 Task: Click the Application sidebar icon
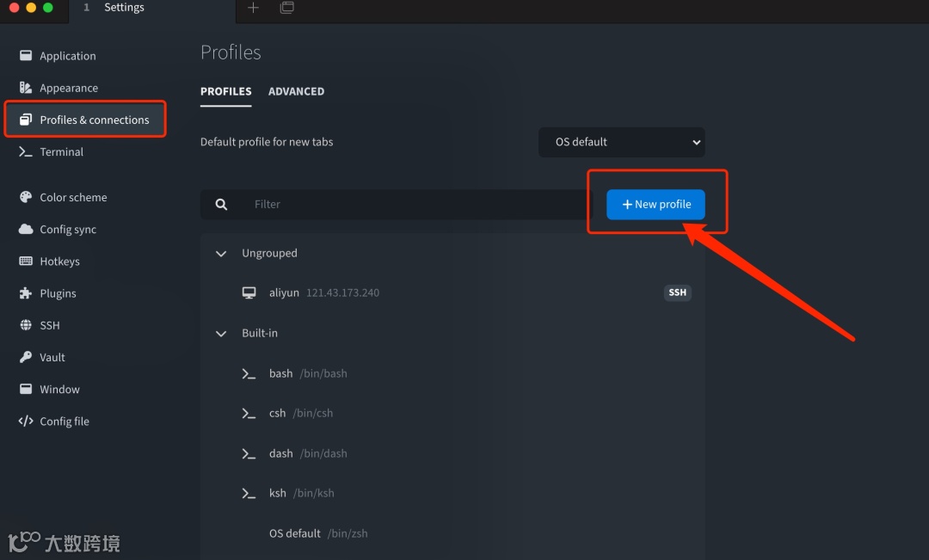(26, 56)
